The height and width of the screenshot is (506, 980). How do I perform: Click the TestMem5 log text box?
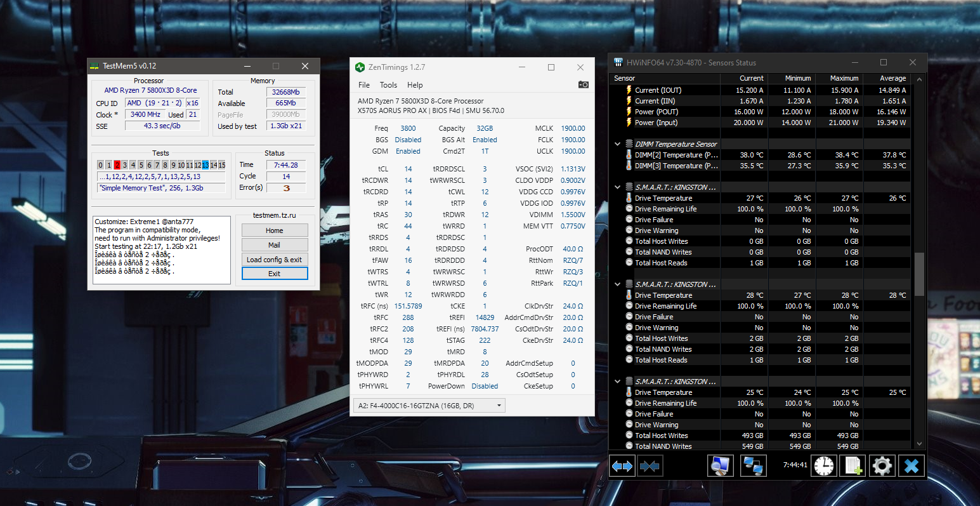click(162, 250)
